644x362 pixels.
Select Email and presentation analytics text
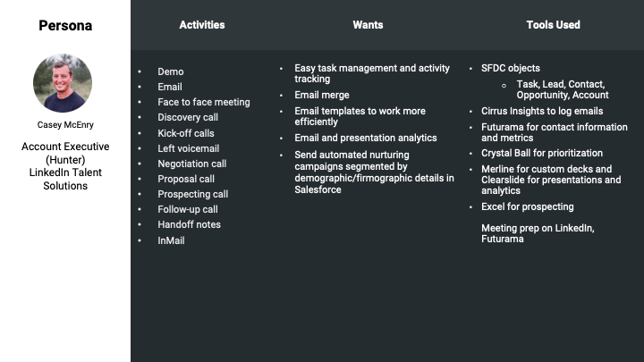[365, 138]
